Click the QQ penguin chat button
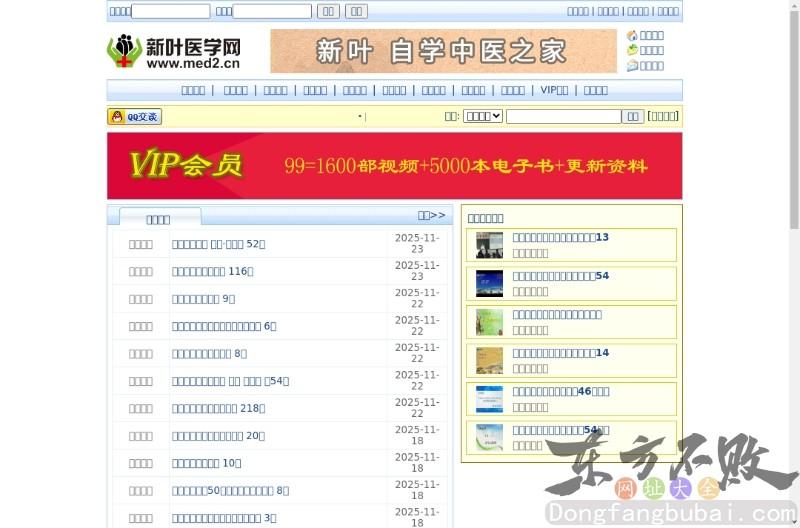Viewport: 800px width, 528px height. [x=134, y=117]
